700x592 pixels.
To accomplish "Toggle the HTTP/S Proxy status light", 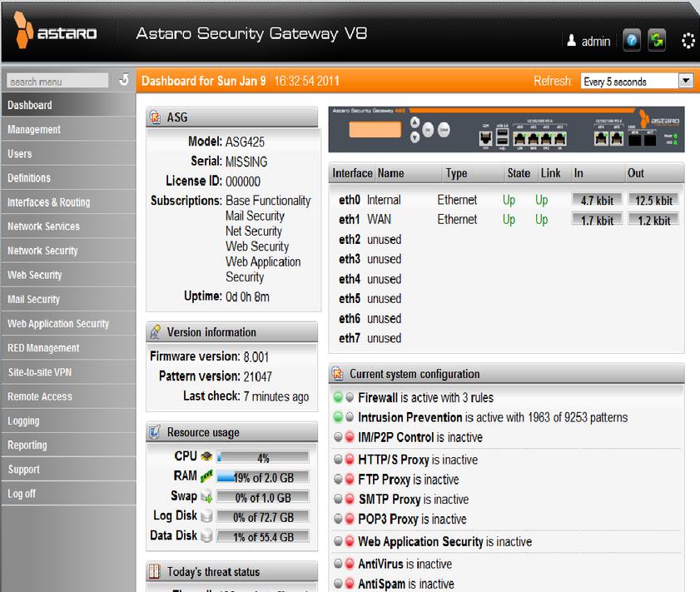I will click(x=345, y=460).
